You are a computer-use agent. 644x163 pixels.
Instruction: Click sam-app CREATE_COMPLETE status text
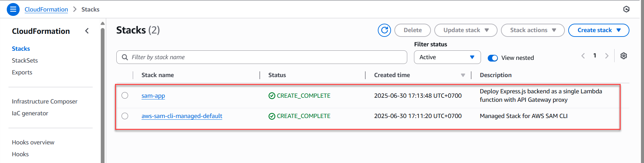[x=303, y=96]
